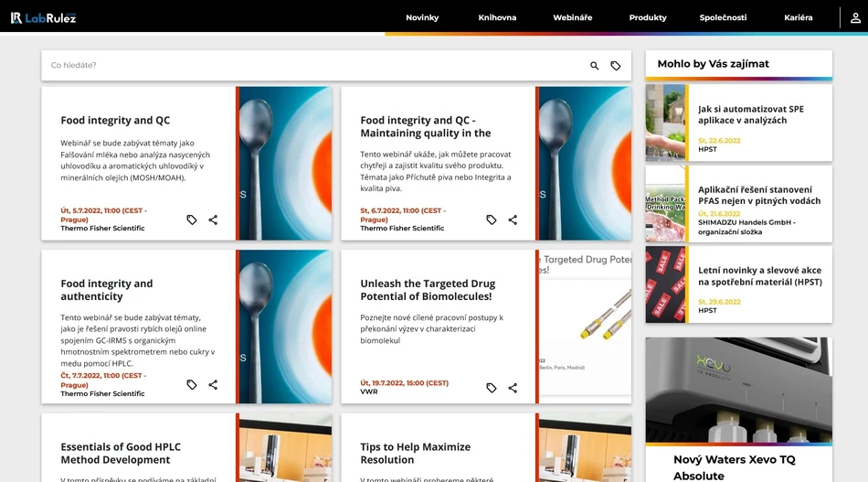Click 'Thermo Fisher Scientific' under 5.7.2022 date
This screenshot has width=868, height=482.
(x=102, y=229)
